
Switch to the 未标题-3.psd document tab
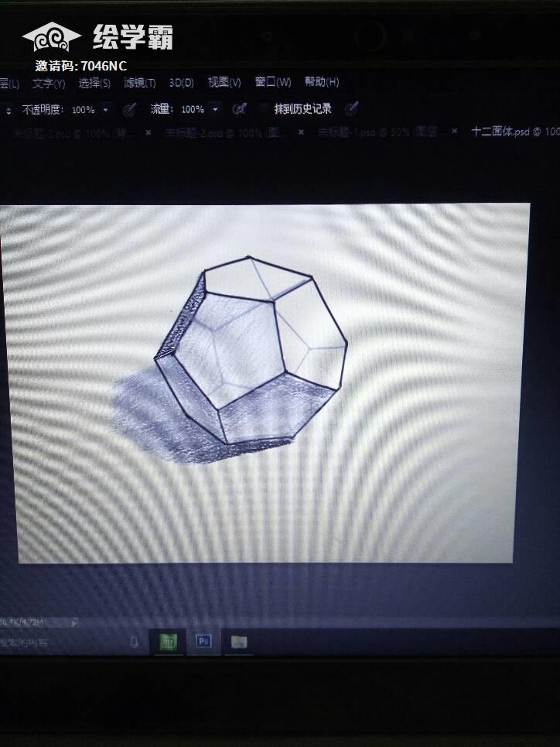coord(73,133)
